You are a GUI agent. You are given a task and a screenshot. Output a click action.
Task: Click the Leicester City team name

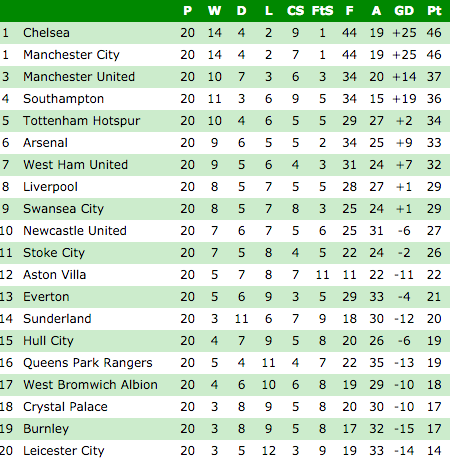64,451
